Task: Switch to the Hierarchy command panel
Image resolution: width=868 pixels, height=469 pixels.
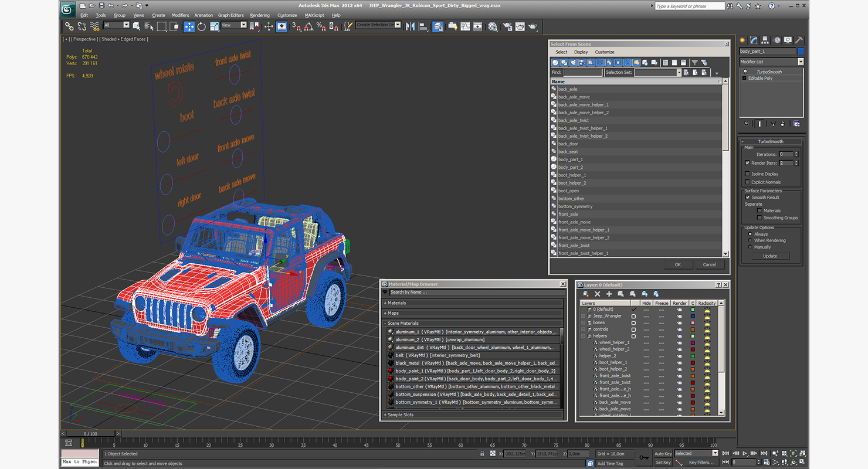Action: tap(765, 40)
